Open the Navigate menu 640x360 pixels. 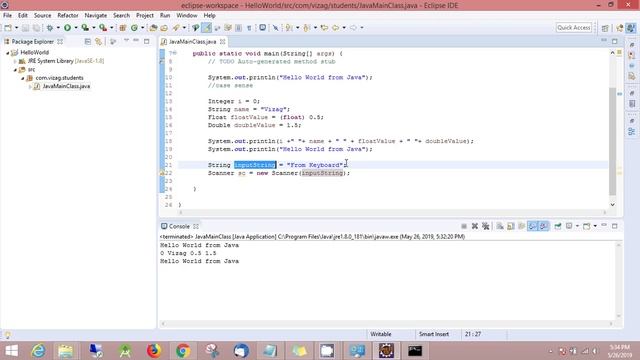(x=96, y=16)
